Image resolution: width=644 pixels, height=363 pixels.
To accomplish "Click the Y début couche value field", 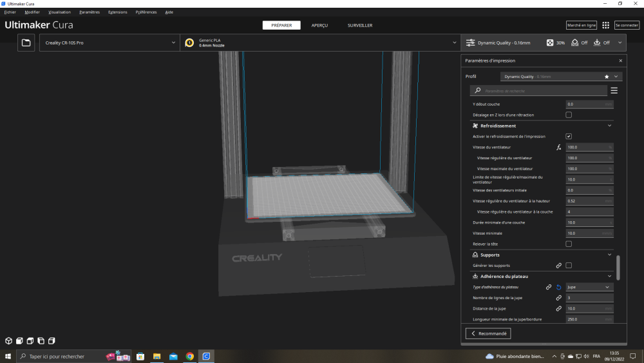I will (x=589, y=104).
